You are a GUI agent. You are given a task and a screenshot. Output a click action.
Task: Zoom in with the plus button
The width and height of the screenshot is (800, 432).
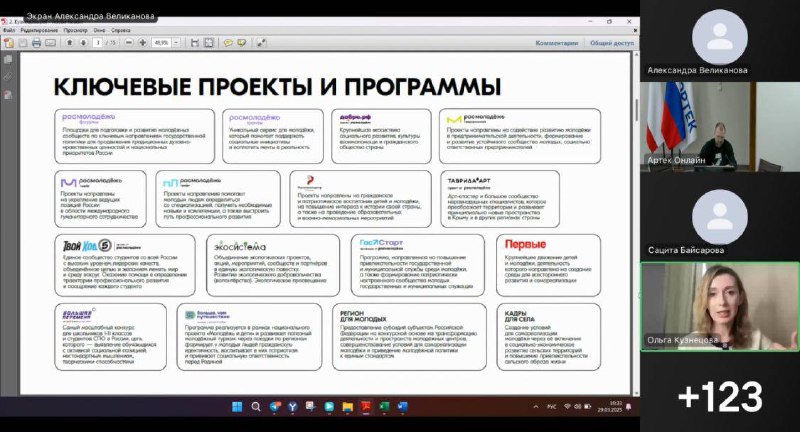[x=143, y=43]
